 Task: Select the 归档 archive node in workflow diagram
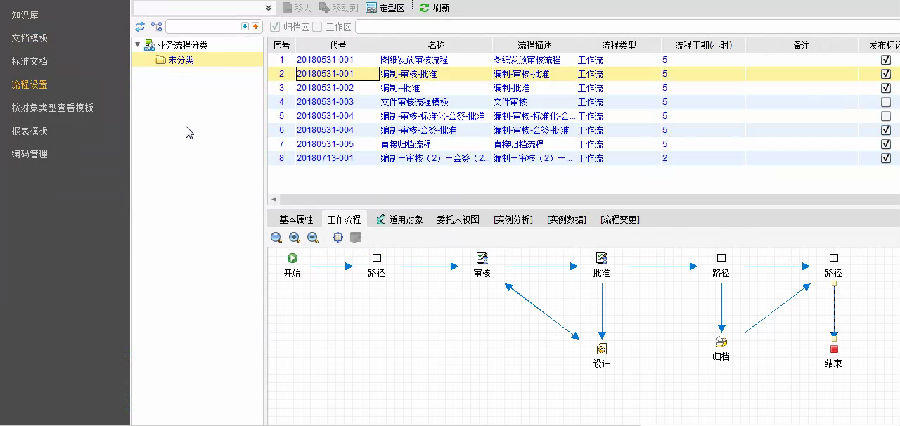pyautogui.click(x=720, y=343)
